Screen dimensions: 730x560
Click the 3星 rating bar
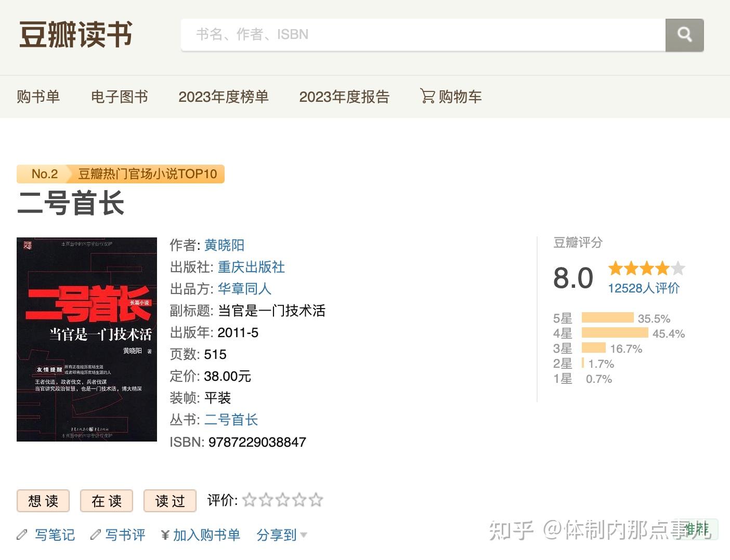point(594,348)
